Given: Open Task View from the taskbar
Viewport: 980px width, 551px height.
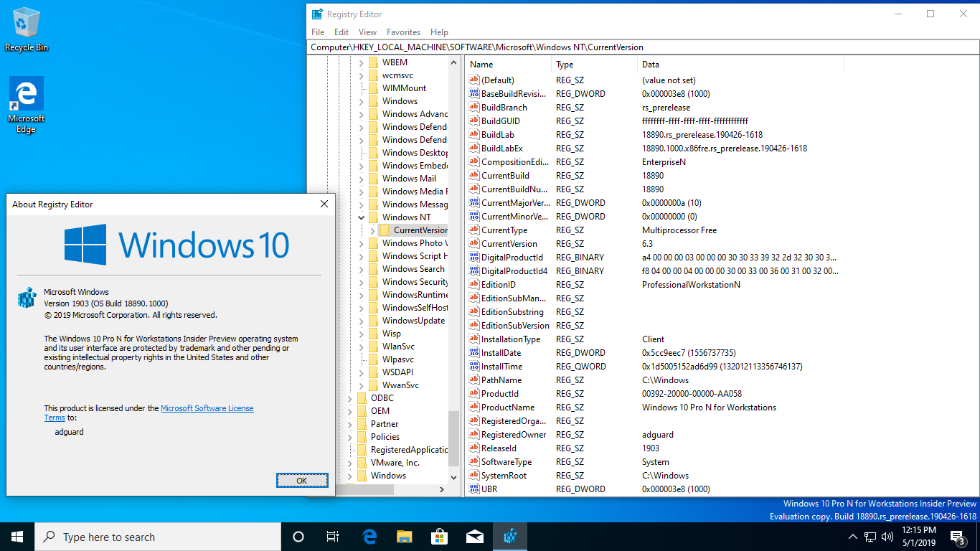Looking at the screenshot, I should click(333, 537).
